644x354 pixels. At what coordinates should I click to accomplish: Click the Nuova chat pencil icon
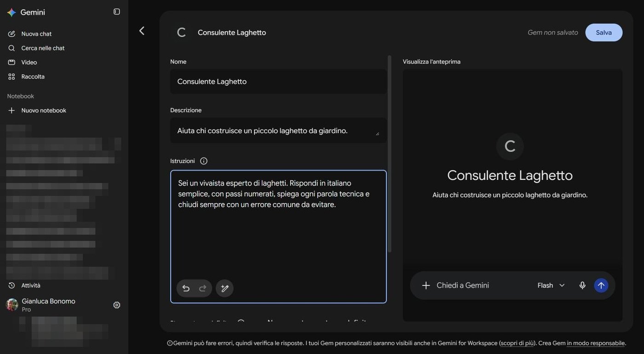coord(11,34)
